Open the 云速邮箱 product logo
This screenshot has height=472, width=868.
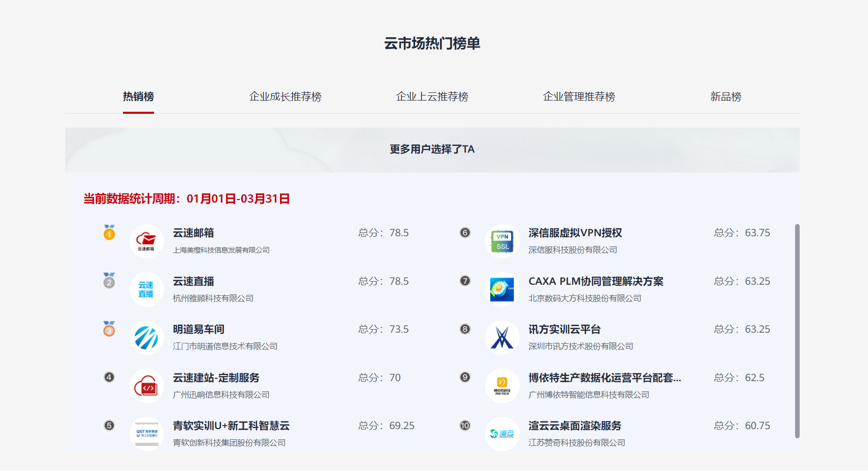[x=146, y=241]
